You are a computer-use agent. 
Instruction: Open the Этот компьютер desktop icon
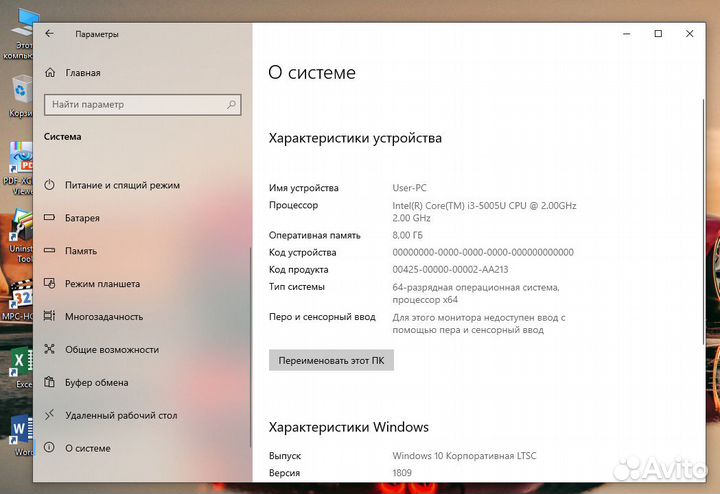[x=19, y=34]
